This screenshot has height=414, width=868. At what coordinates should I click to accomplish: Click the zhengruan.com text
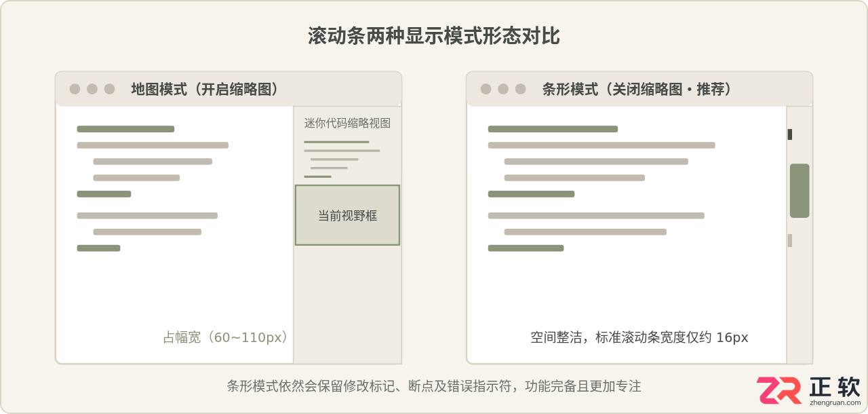[835, 402]
